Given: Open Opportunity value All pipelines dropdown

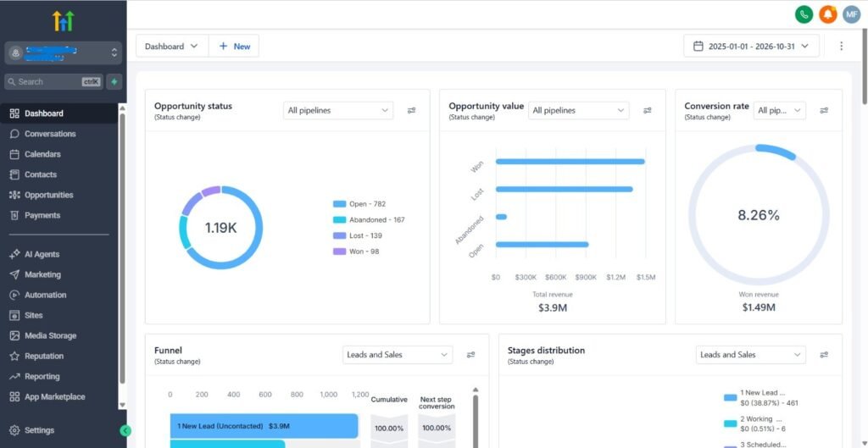Looking at the screenshot, I should (x=578, y=111).
